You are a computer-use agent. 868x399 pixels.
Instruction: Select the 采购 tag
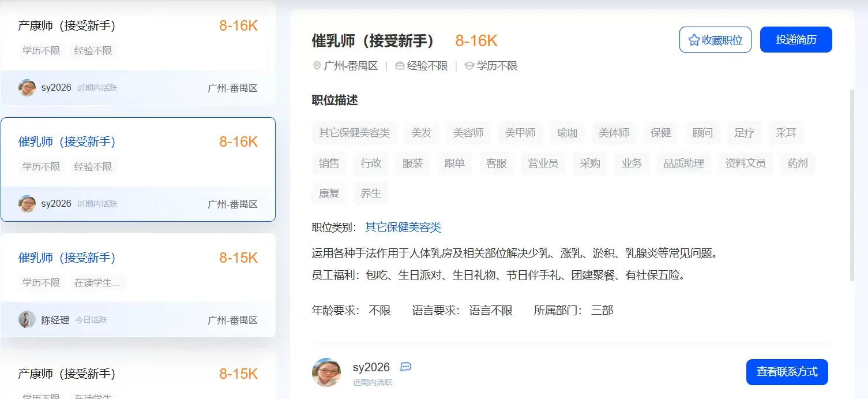[x=590, y=163]
